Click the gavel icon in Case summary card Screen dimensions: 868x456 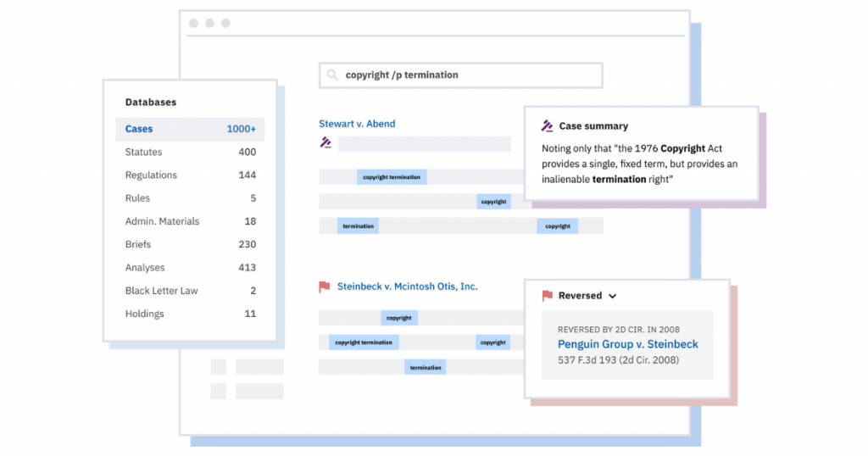[x=548, y=126]
